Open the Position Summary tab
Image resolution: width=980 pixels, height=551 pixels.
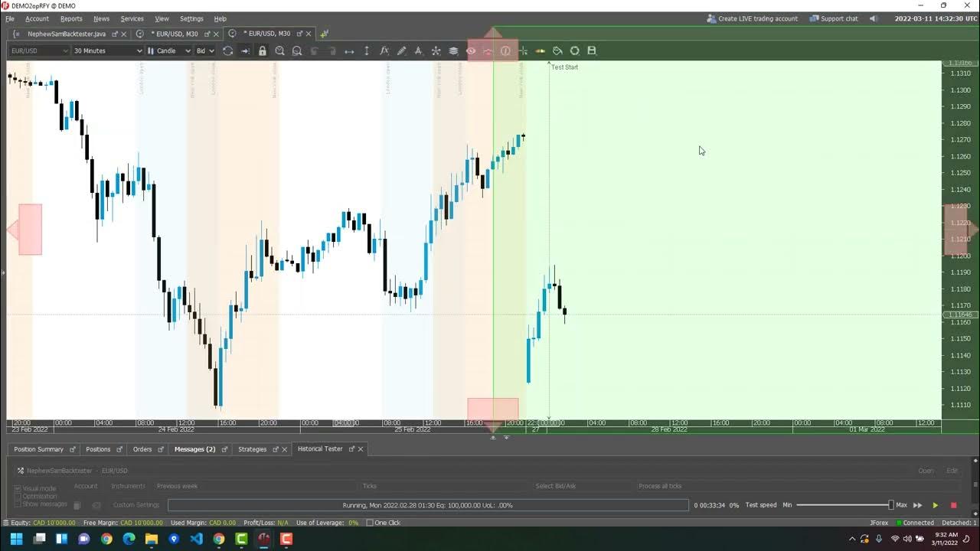[38, 449]
